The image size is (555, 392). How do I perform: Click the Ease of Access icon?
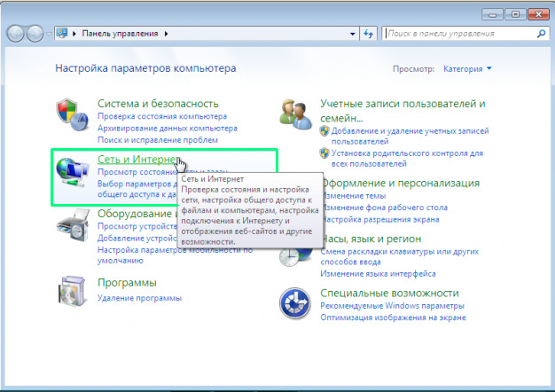point(297,304)
